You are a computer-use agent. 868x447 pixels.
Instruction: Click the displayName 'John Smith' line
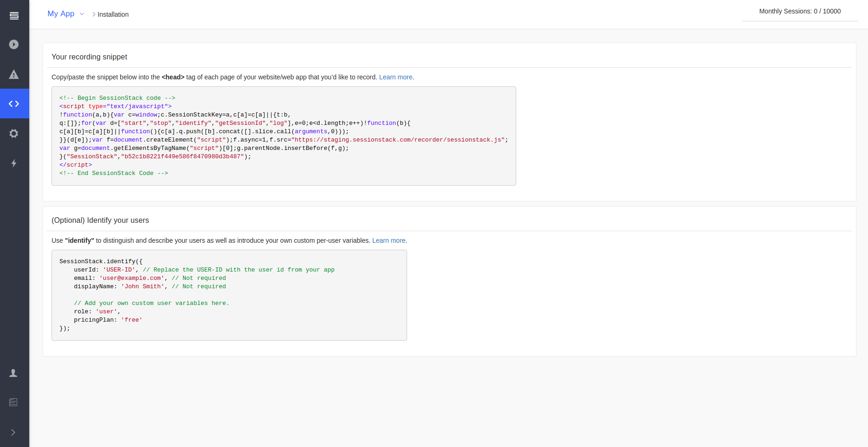150,286
